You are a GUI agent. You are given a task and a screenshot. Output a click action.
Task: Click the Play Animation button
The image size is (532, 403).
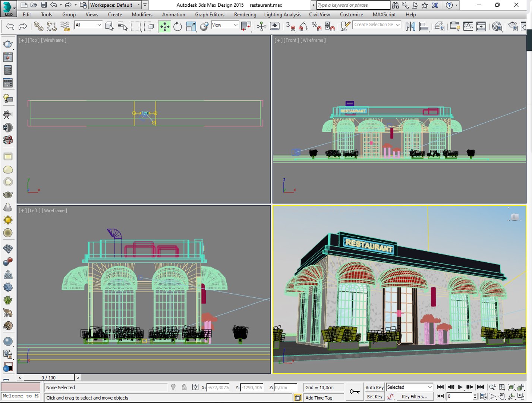click(460, 387)
